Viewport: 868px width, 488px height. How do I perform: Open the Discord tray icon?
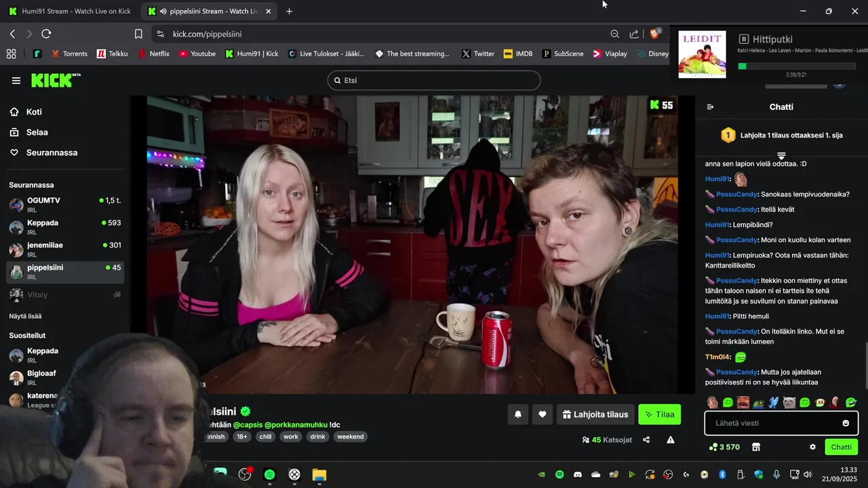click(x=578, y=474)
